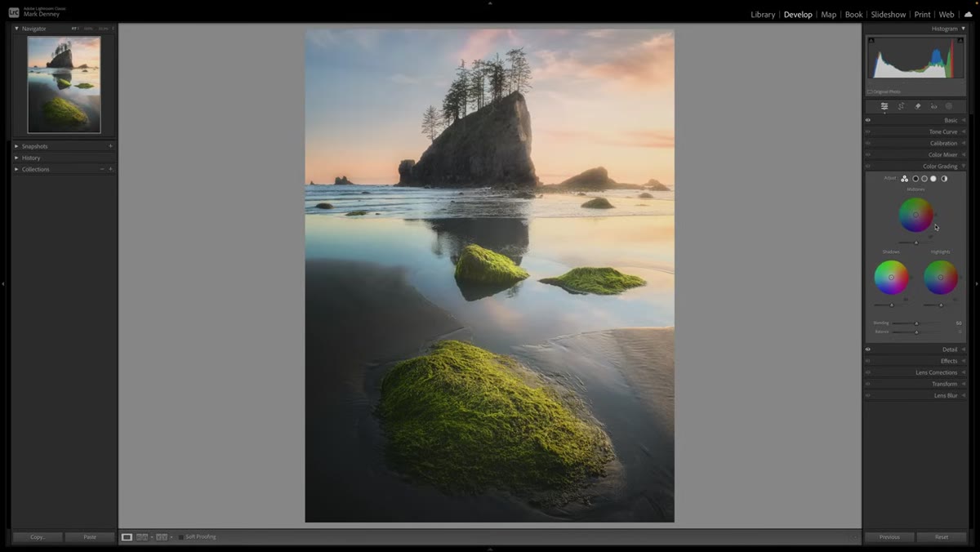Collapse the Histogram panel
The width and height of the screenshot is (980, 552).
[x=963, y=29]
